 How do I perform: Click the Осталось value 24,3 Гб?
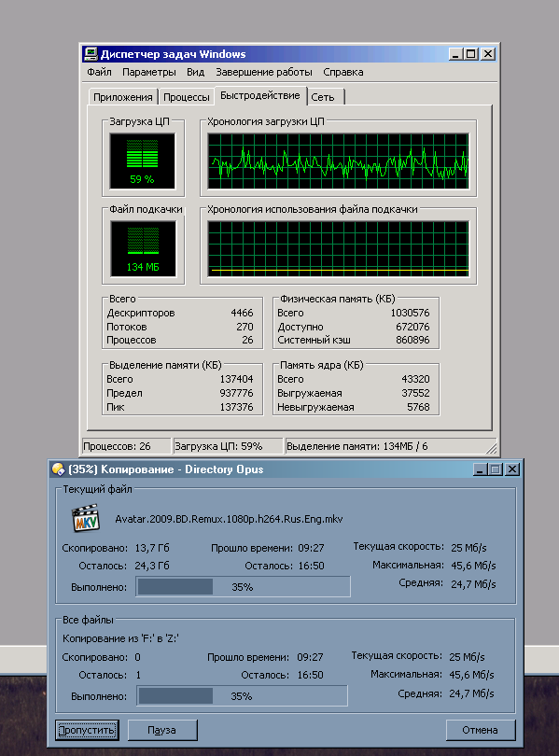152,566
